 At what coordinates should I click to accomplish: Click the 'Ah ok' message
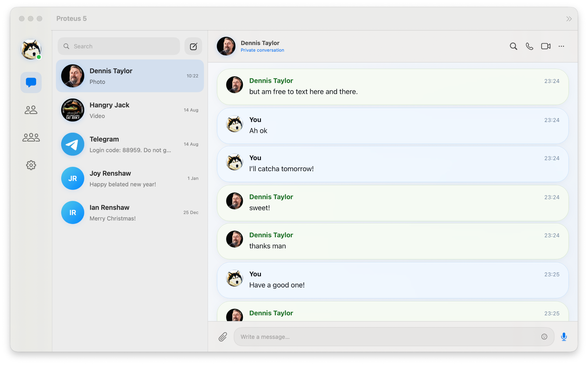pos(392,126)
